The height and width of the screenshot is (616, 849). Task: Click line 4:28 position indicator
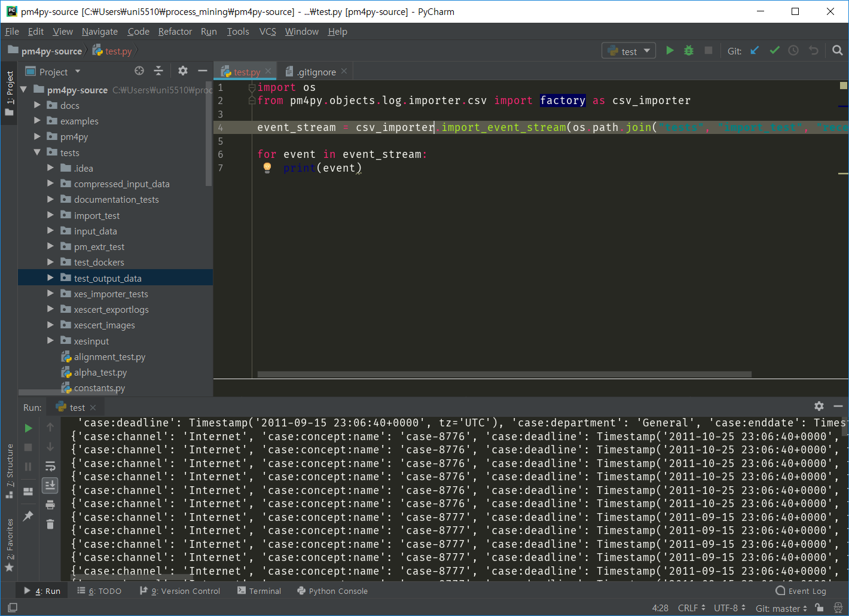click(x=660, y=608)
